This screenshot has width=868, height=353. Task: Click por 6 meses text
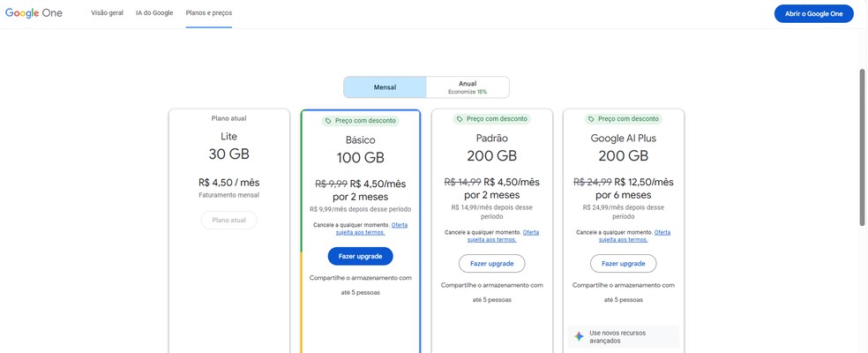click(624, 196)
